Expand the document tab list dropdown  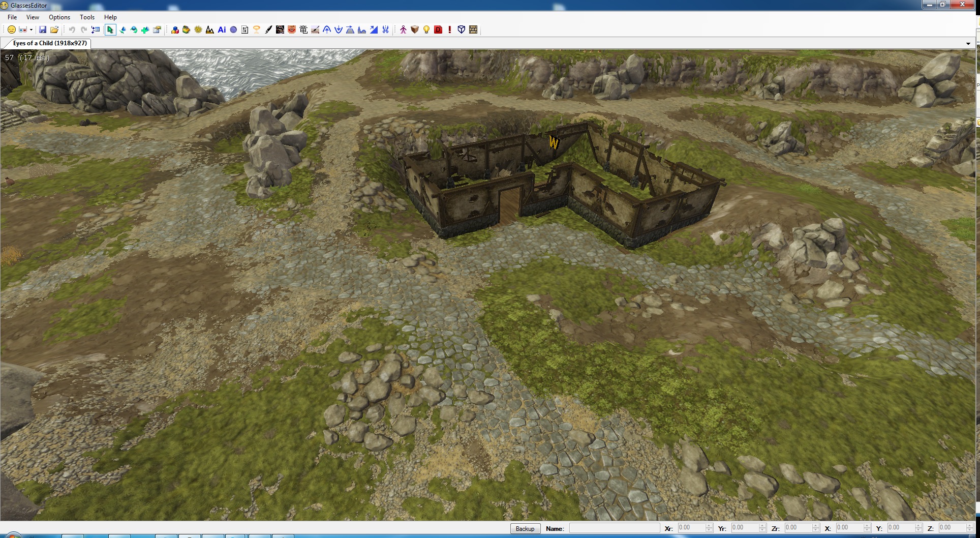click(x=968, y=44)
